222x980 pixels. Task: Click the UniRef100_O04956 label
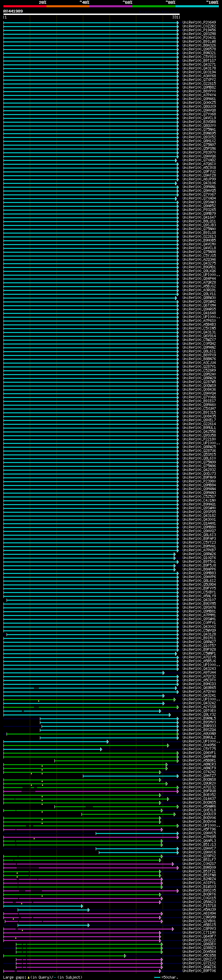pos(199,745)
